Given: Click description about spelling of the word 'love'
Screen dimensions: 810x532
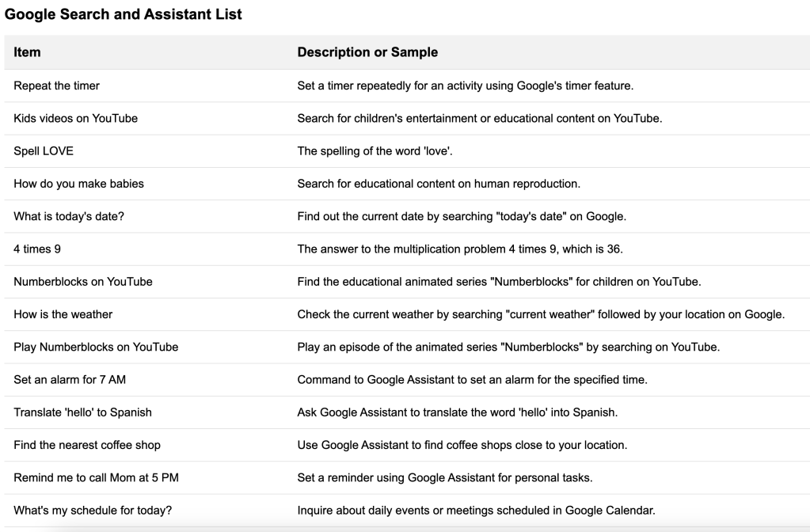Looking at the screenshot, I should coord(375,151).
